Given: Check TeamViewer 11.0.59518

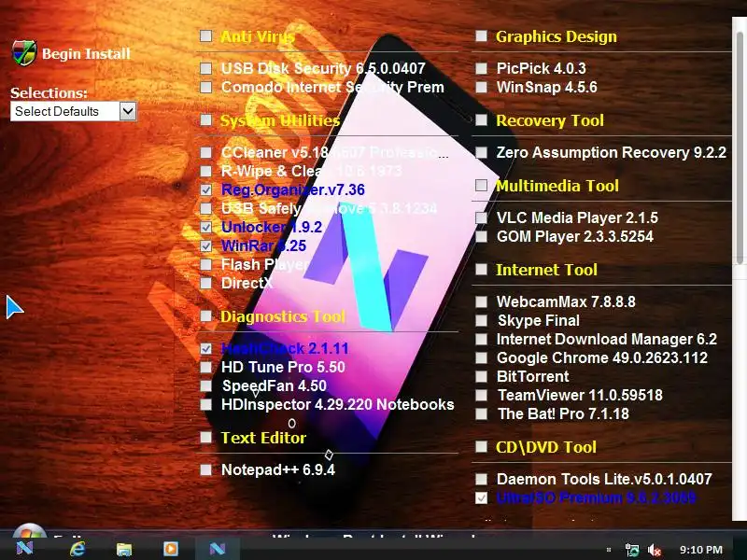Looking at the screenshot, I should [482, 395].
